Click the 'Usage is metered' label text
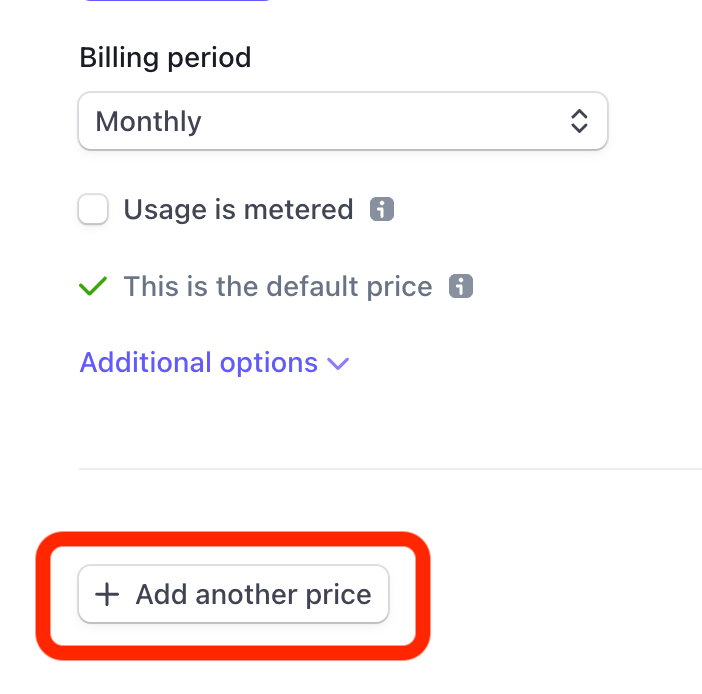The width and height of the screenshot is (702, 694). point(238,210)
